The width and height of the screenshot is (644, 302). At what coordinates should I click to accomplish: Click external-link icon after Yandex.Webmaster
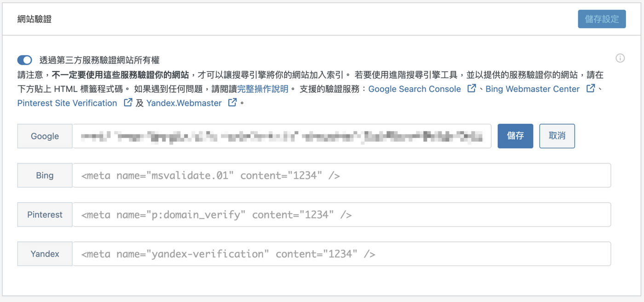[233, 103]
